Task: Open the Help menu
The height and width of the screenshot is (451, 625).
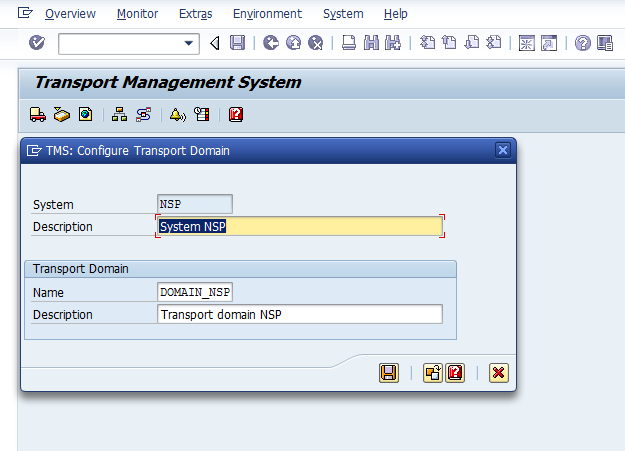Action: click(x=396, y=14)
